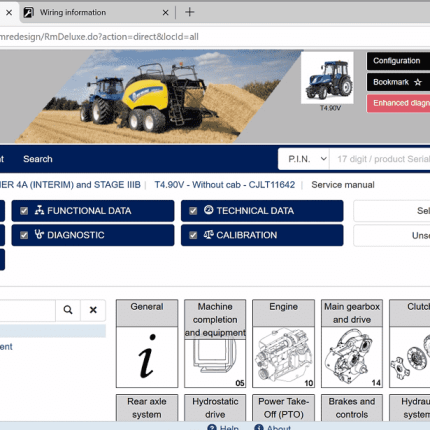
Task: Click the FUNCTIONAL DATA hierarchy icon
Action: click(x=39, y=210)
